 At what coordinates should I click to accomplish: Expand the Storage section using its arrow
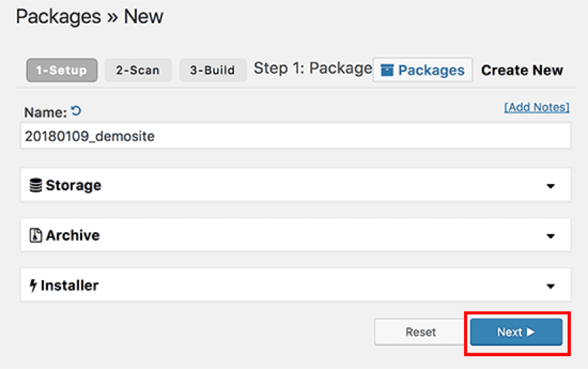[550, 186]
